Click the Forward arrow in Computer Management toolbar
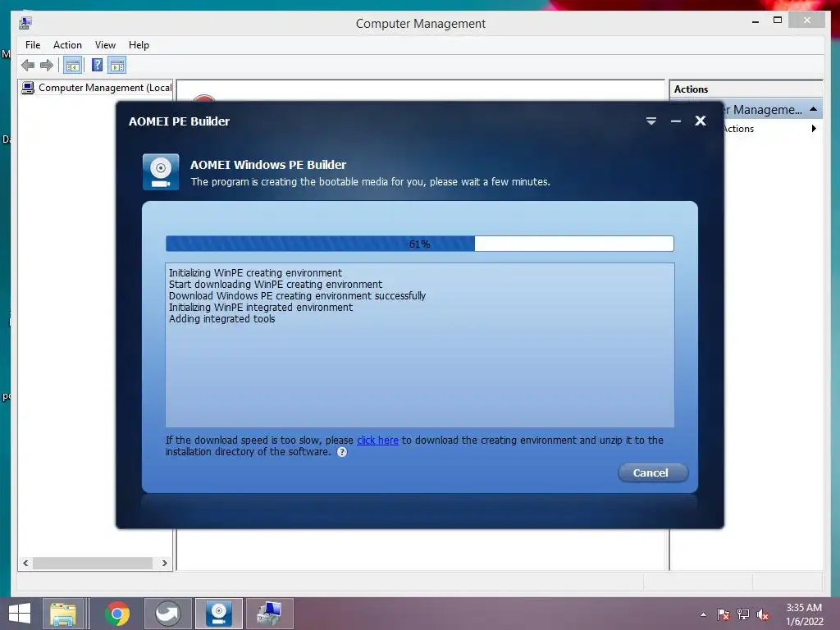Viewport: 840px width, 630px height. (x=47, y=66)
